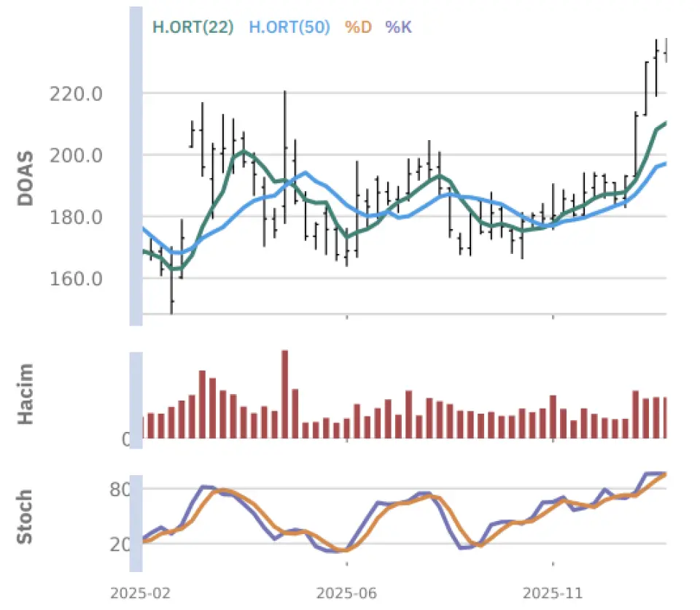Select the Stoch panel label
This screenshot has height=610, width=700.
tap(26, 517)
